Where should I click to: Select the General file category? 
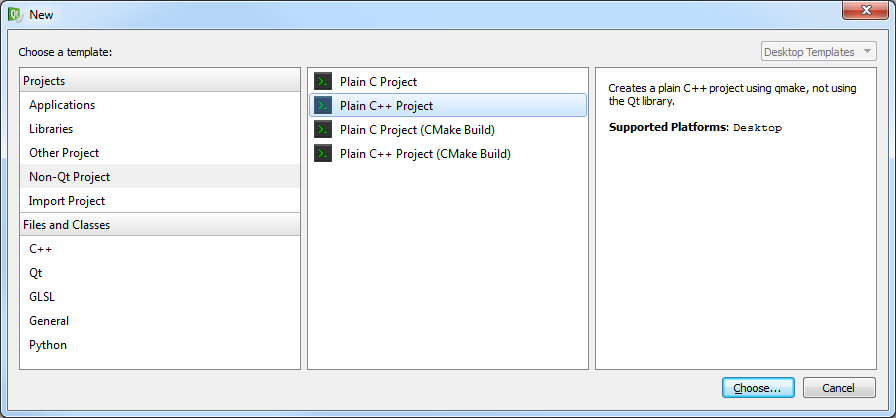pos(49,321)
